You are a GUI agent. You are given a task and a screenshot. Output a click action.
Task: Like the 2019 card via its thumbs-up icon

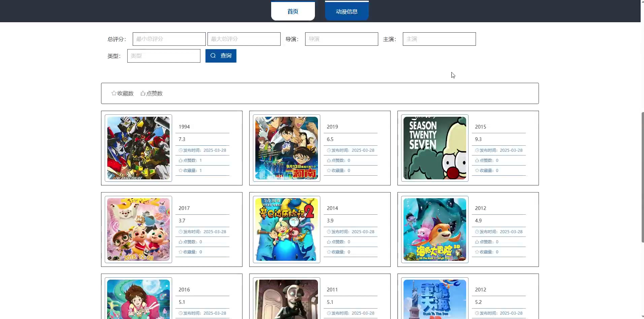tap(329, 161)
